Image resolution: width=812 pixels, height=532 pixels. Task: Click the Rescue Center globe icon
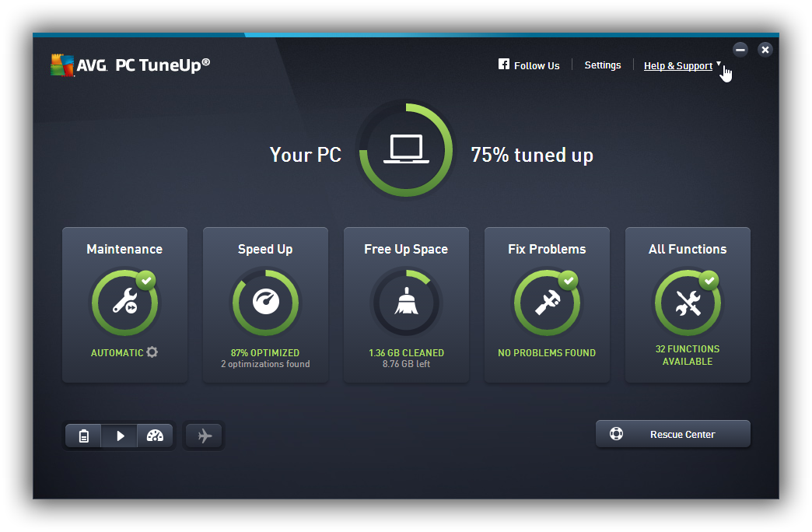click(617, 433)
